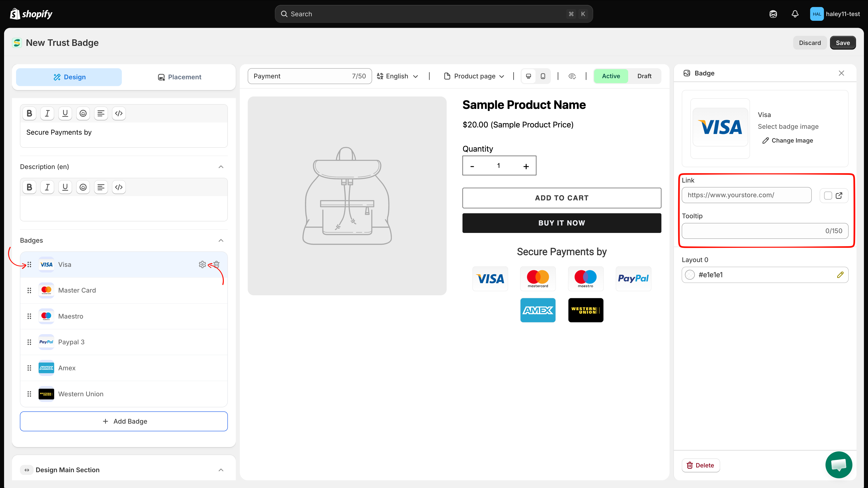The width and height of the screenshot is (868, 488).
Task: Open the live chat bubble
Action: coord(839,465)
